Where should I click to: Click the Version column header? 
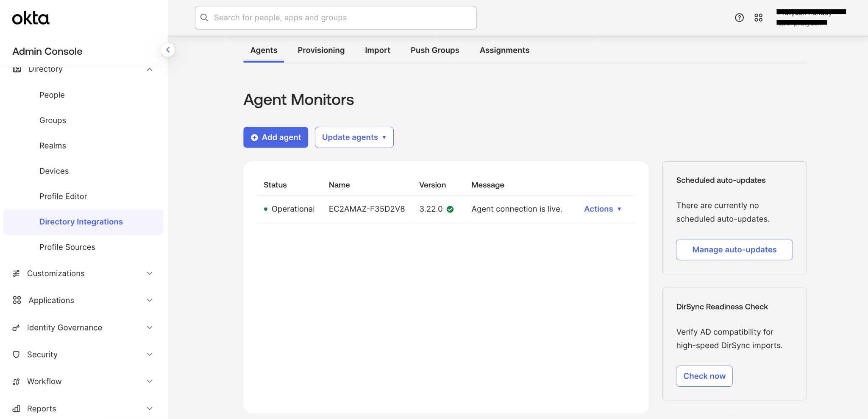432,185
